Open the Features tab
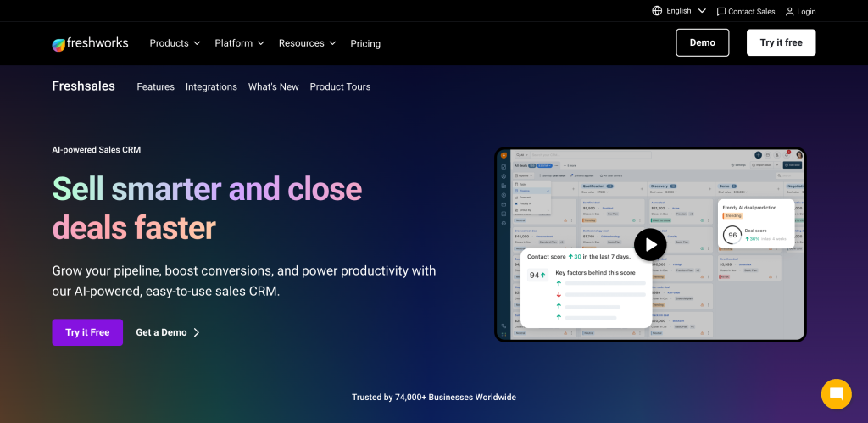The height and width of the screenshot is (423, 868). 155,86
